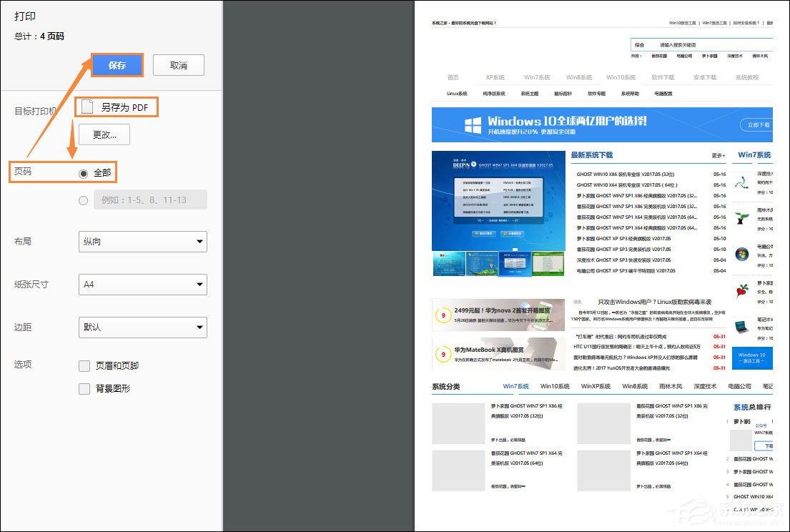Click the orange badge next to 华为MateBook X news
The image size is (790, 532).
click(x=443, y=353)
